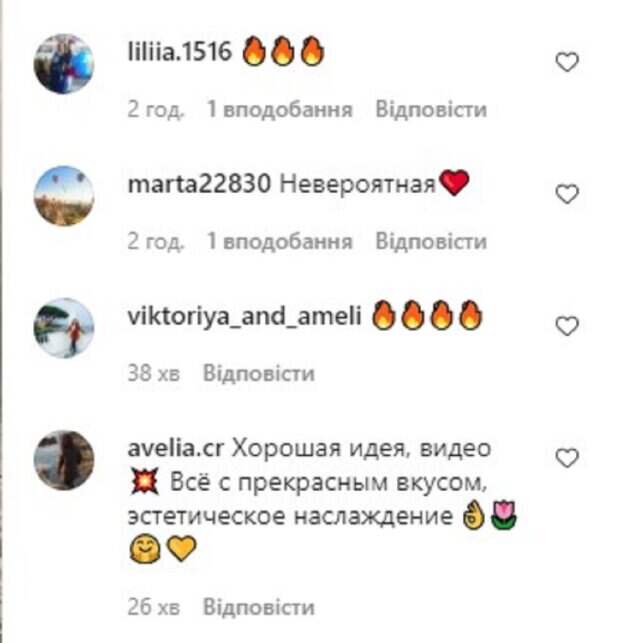Click the 38 хв timestamp
The height and width of the screenshot is (643, 620).
pos(154,374)
